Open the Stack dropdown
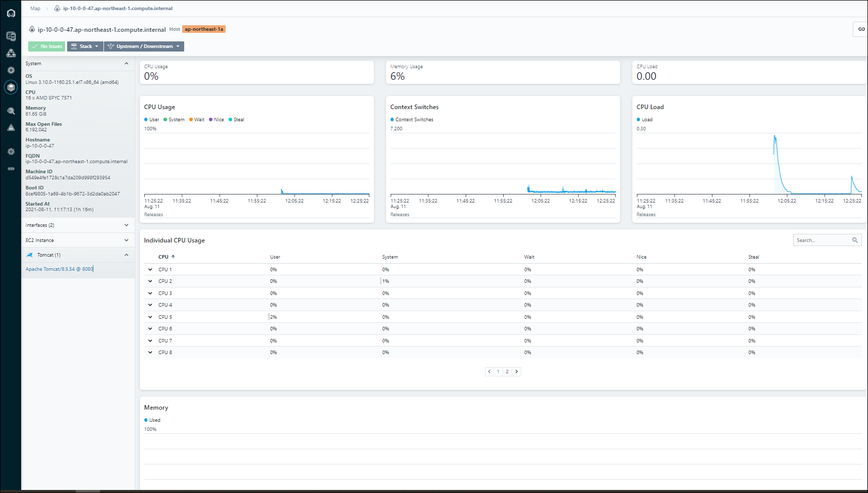Image resolution: width=868 pixels, height=493 pixels. click(85, 46)
